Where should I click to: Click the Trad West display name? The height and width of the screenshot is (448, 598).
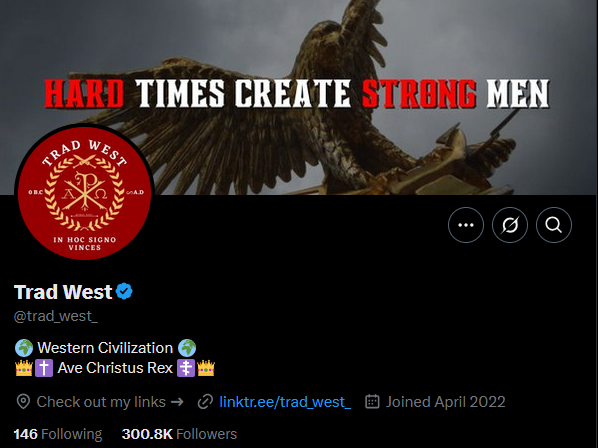(x=63, y=292)
